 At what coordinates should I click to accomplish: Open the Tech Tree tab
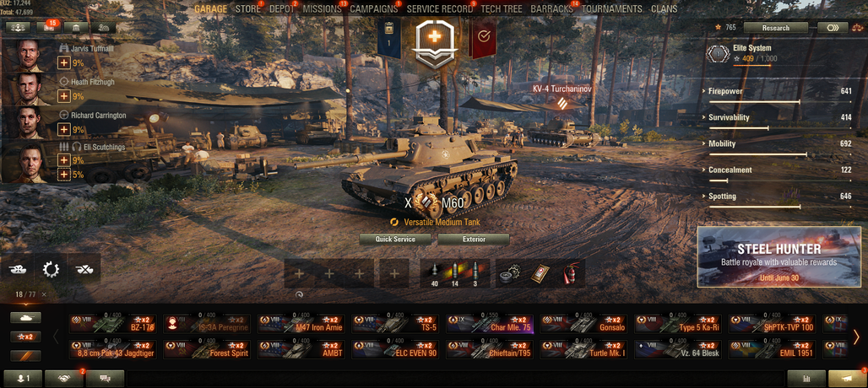pos(501,8)
